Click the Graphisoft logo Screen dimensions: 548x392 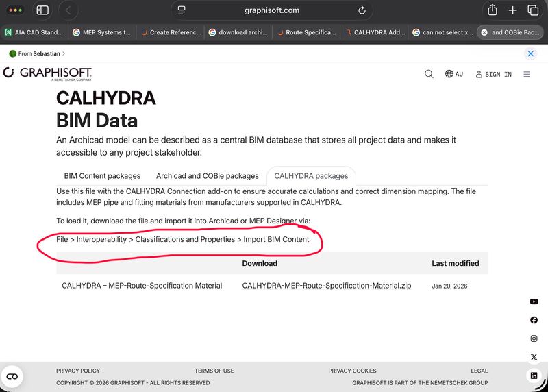pos(47,73)
